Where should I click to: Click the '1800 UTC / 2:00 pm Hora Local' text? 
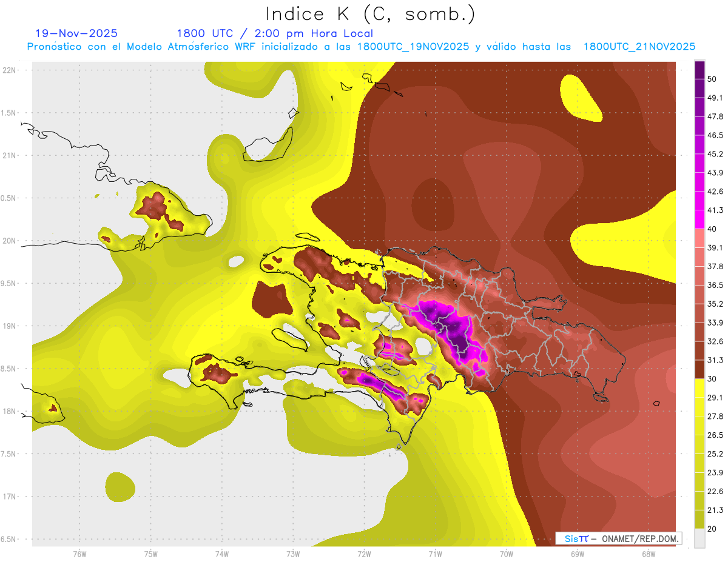[275, 33]
